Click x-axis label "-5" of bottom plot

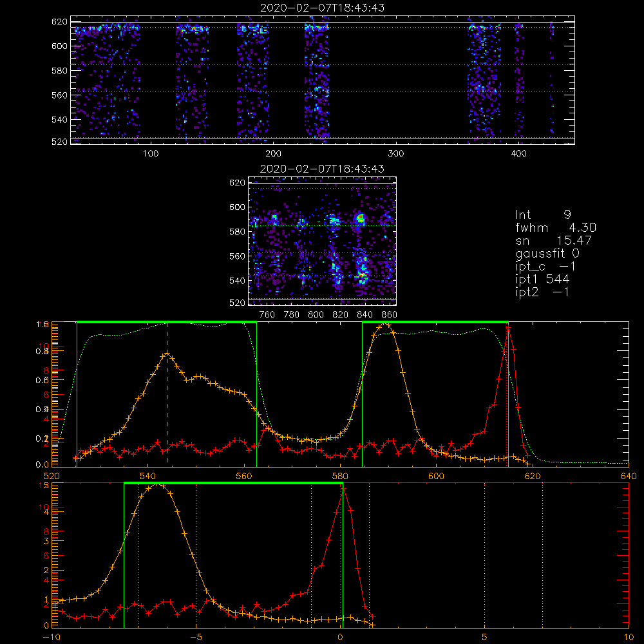click(196, 637)
